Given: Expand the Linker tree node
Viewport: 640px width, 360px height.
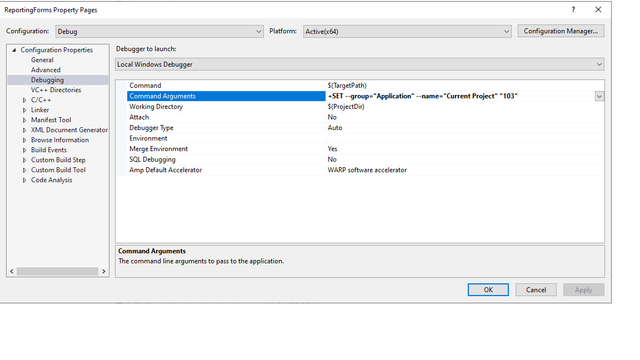Looking at the screenshot, I should pos(24,110).
